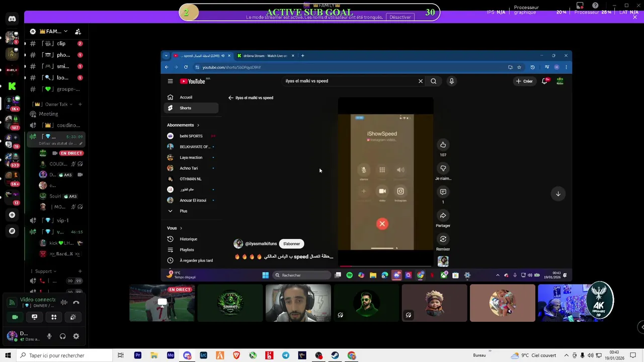Open the clip text channel

click(55, 44)
